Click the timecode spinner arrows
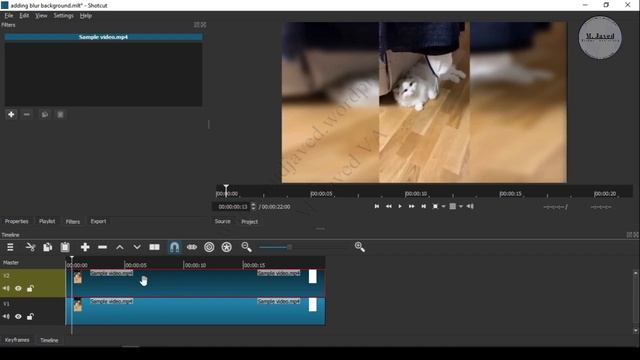Viewport: 640px width, 360px height. [253, 207]
